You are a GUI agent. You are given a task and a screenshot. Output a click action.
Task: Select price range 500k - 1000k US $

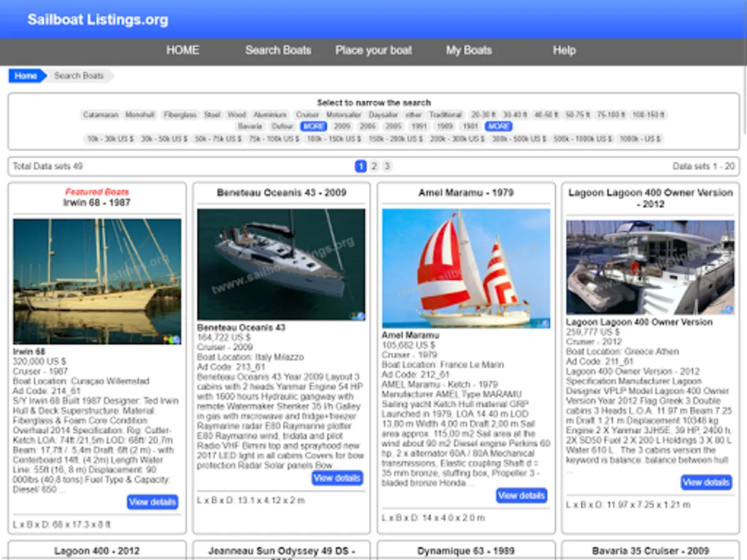(583, 139)
